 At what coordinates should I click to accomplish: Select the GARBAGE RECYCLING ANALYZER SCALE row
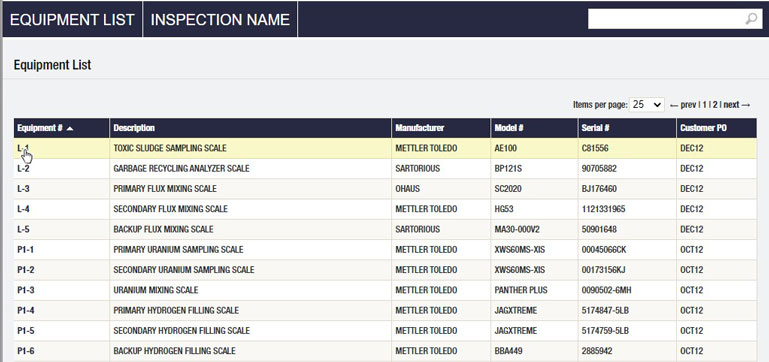click(385, 169)
